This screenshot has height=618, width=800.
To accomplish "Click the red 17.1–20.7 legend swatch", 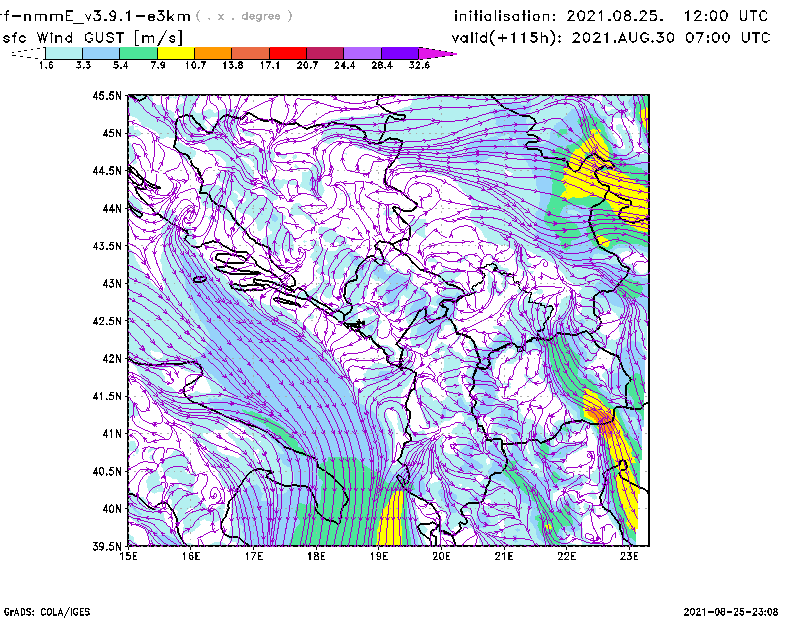I will coord(288,53).
